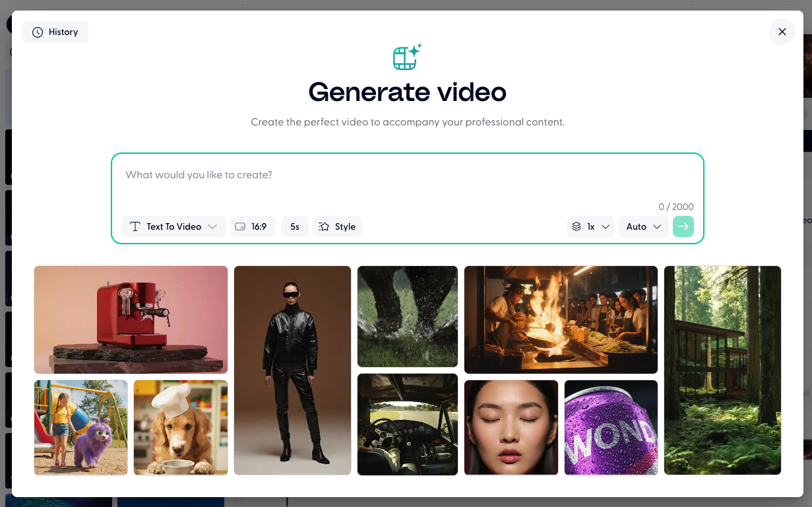Select the water splash on grass thumbnail
The width and height of the screenshot is (812, 507).
408,316
